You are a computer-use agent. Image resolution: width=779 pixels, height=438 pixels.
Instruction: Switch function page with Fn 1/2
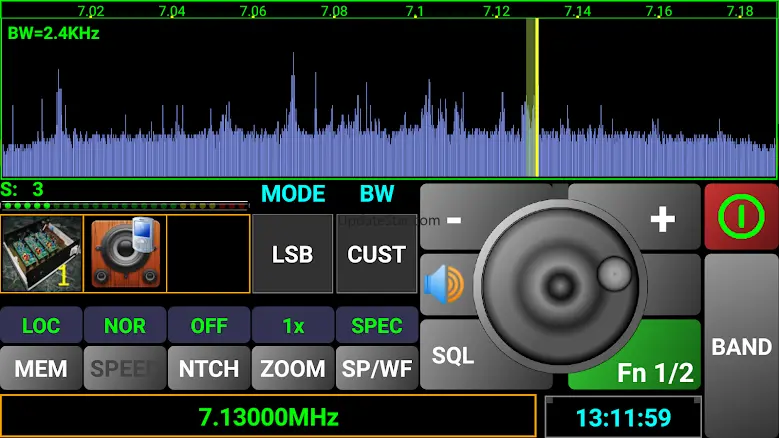pos(655,372)
